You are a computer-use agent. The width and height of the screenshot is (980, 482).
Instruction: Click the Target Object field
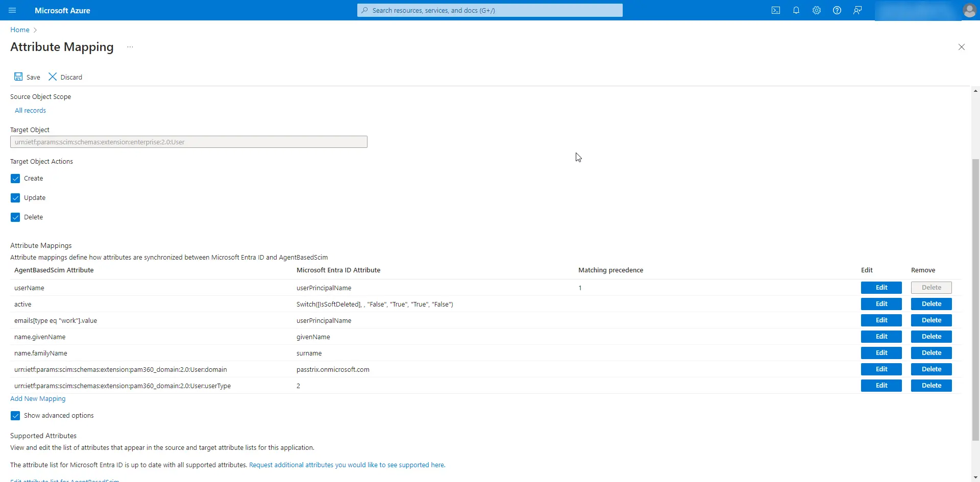coord(189,142)
